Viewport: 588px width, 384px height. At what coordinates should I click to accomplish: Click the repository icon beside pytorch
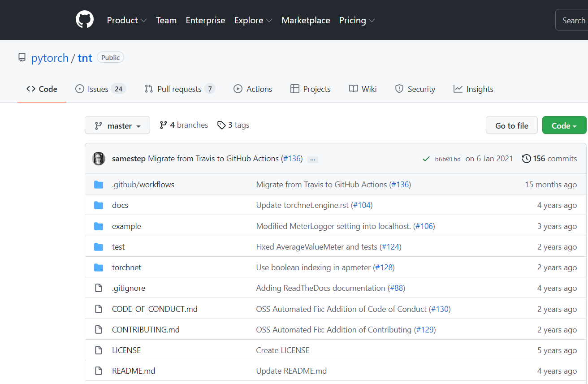point(22,58)
